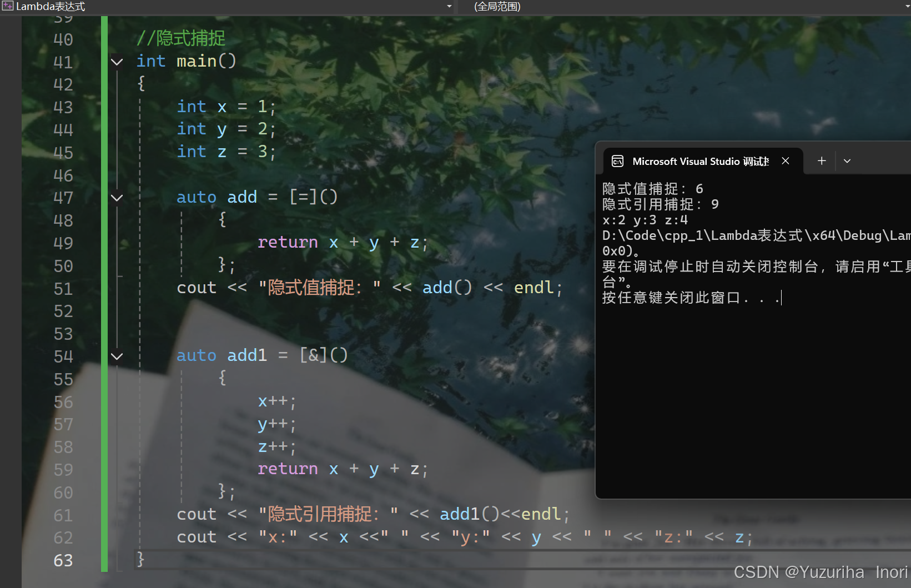Click console output line '隐式值捕捉: 6'
The image size is (911, 588).
[653, 189]
